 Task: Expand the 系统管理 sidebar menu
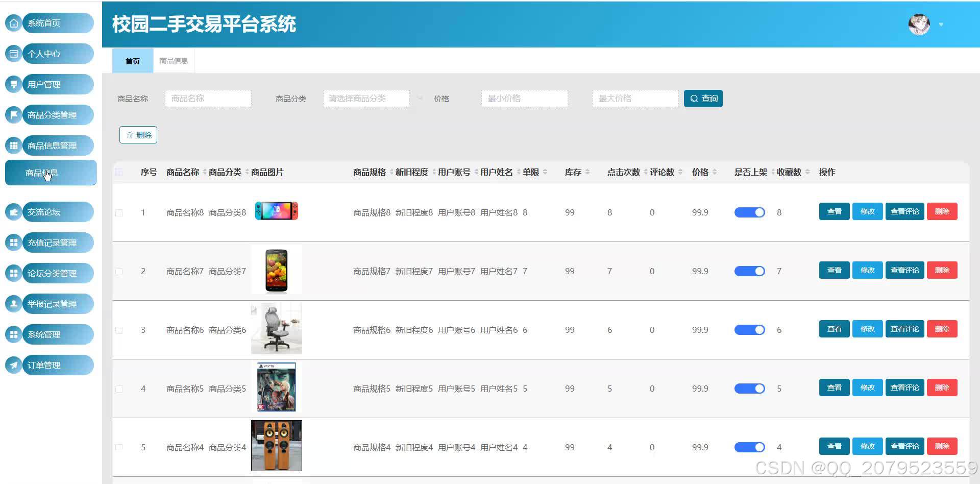pyautogui.click(x=58, y=334)
